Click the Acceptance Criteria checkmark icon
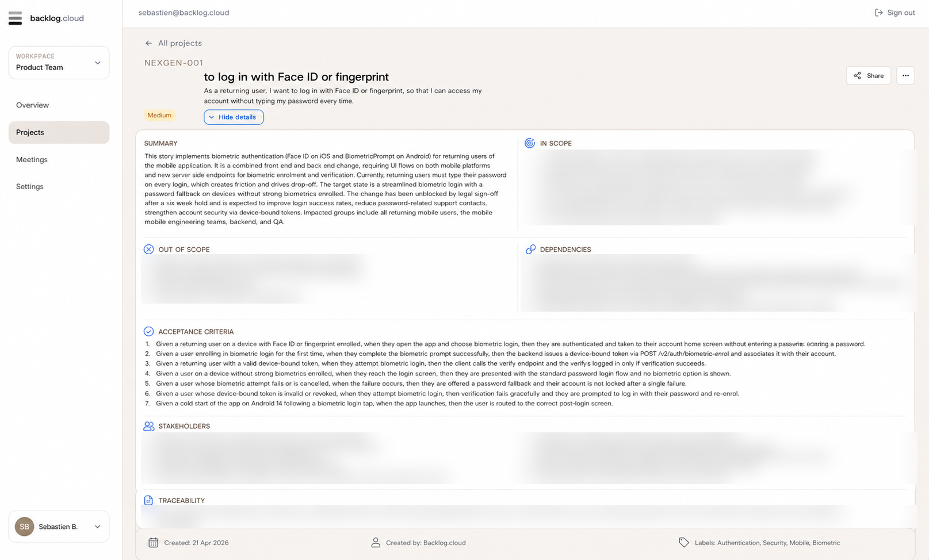This screenshot has height=560, width=929. 148,331
